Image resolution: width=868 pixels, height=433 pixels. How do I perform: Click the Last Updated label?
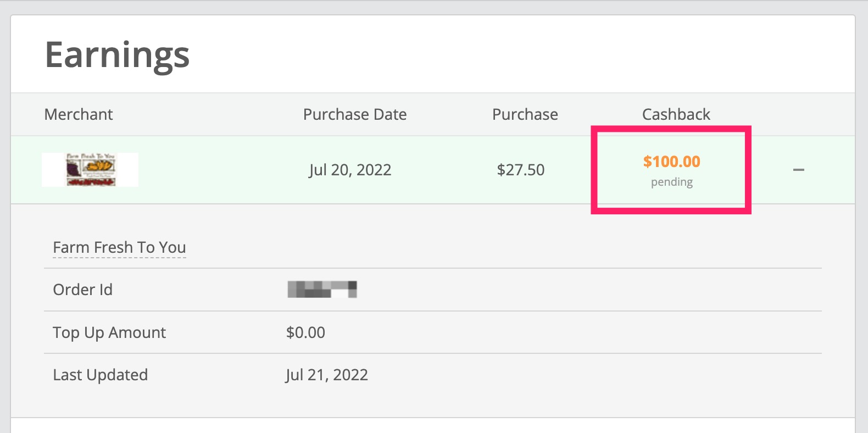tap(100, 375)
